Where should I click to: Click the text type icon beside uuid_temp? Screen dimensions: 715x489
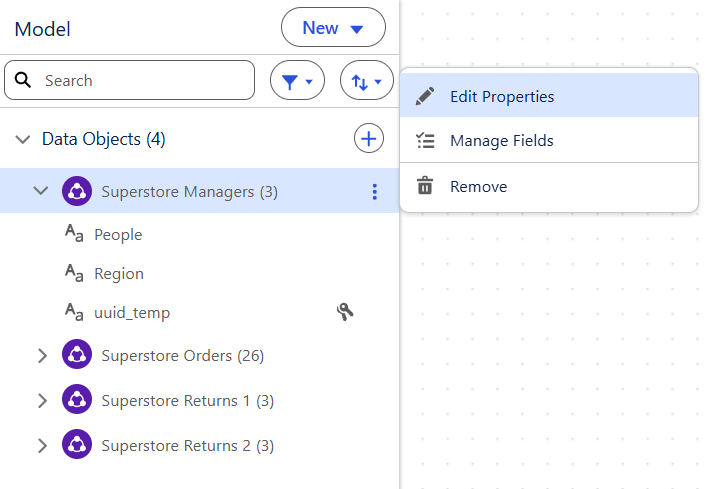(74, 312)
